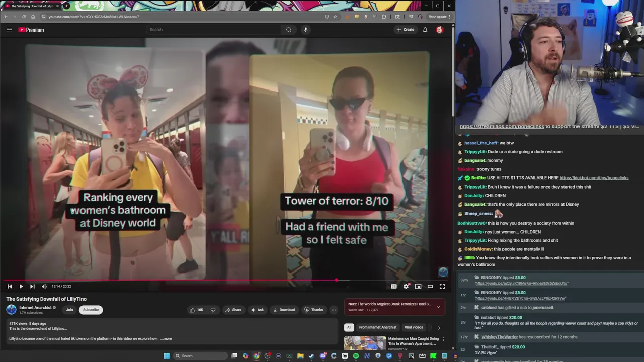
Task: Open a new browser tab
Action: (x=66, y=6)
